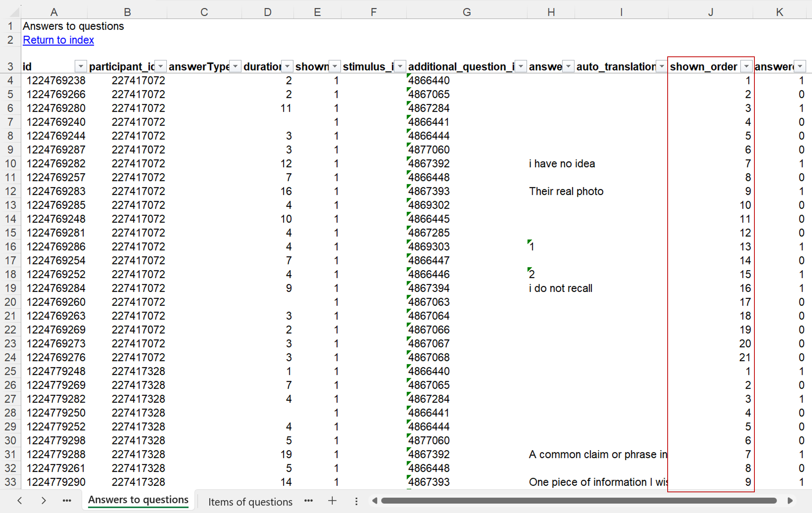Open the participant_id column filter dropdown
Screen dimensions: 812x513
tap(160, 66)
